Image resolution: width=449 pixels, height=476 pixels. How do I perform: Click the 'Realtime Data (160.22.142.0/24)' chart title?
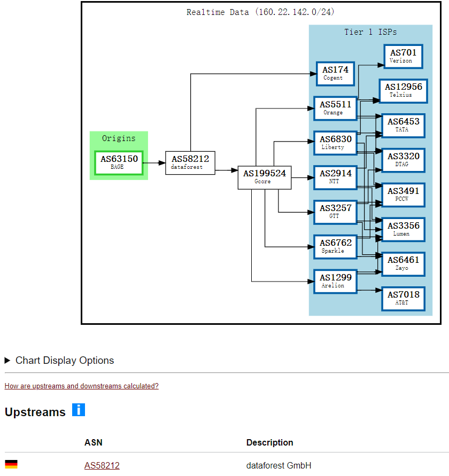click(260, 12)
